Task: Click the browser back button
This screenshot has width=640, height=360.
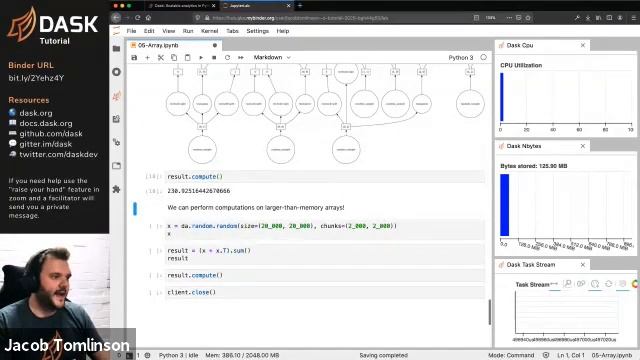Action: [x=116, y=18]
